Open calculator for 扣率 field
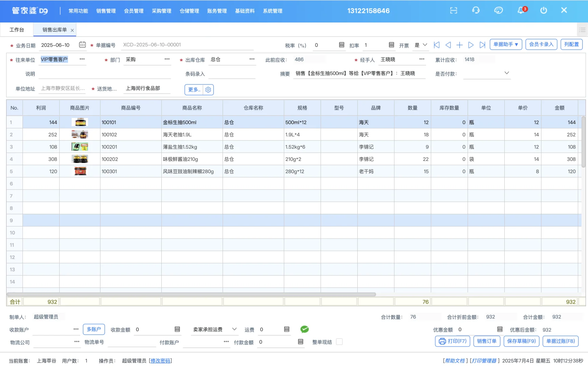This screenshot has width=588, height=368. (x=391, y=45)
